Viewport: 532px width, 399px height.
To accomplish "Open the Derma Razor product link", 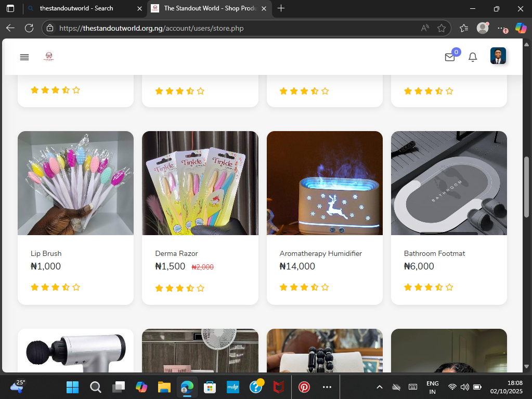I will coord(176,253).
